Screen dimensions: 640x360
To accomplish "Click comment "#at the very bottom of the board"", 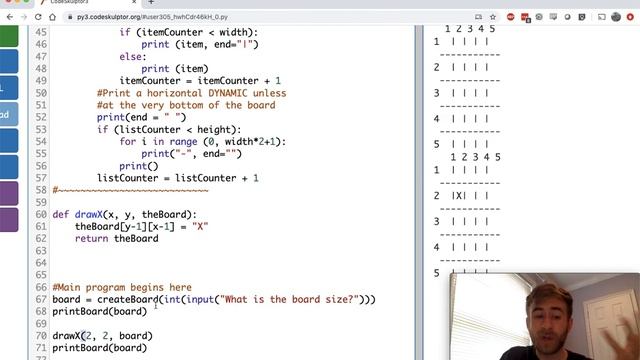I will [186, 105].
